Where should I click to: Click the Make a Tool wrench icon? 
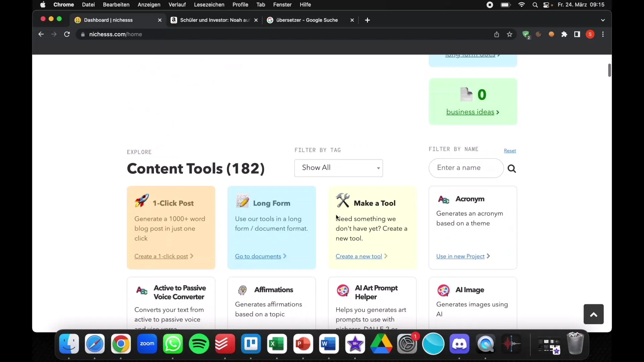click(343, 200)
